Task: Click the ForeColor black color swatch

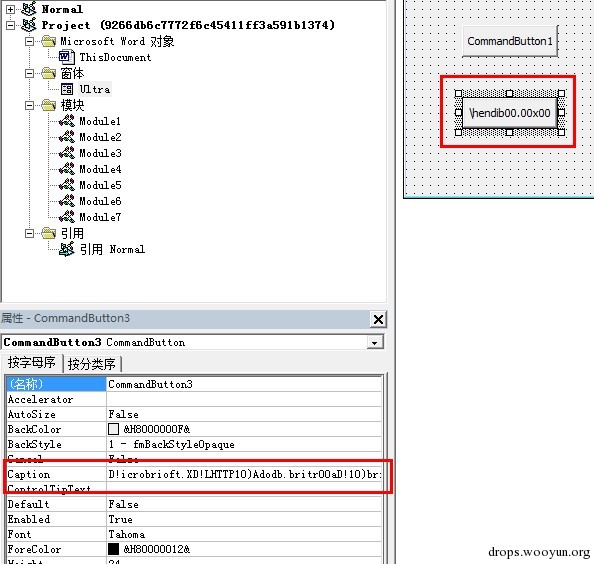Action: 113,549
